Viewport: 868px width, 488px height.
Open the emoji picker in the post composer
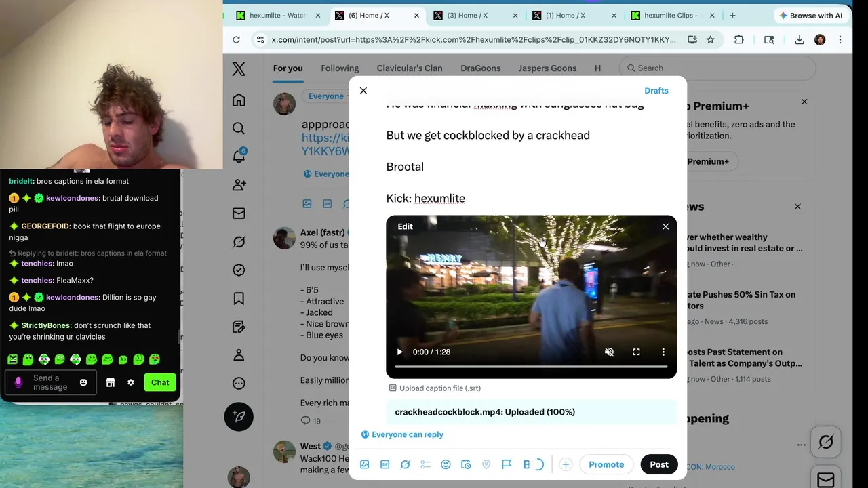[446, 464]
